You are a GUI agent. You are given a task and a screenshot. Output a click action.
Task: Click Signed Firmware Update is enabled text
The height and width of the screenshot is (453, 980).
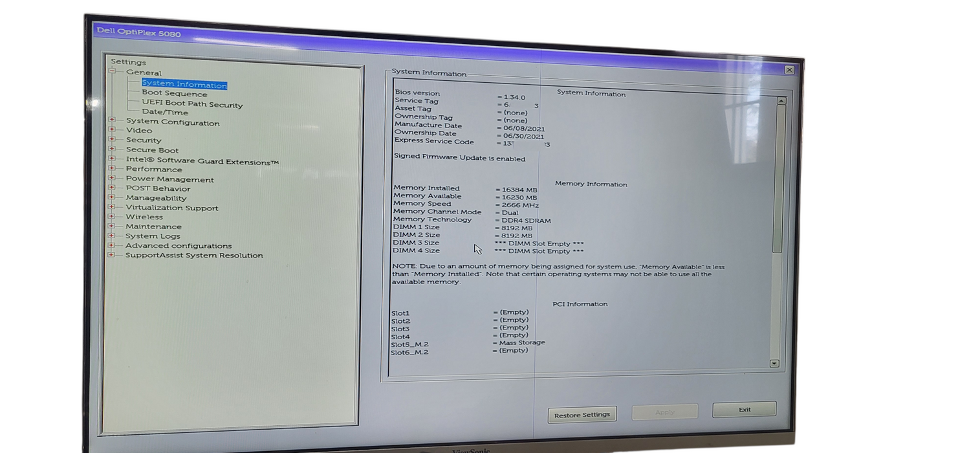click(x=459, y=157)
